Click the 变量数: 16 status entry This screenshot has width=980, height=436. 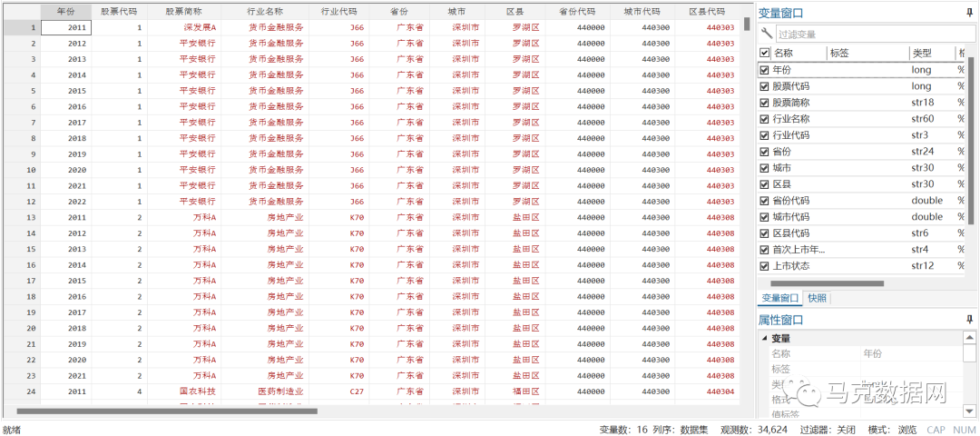[623, 430]
